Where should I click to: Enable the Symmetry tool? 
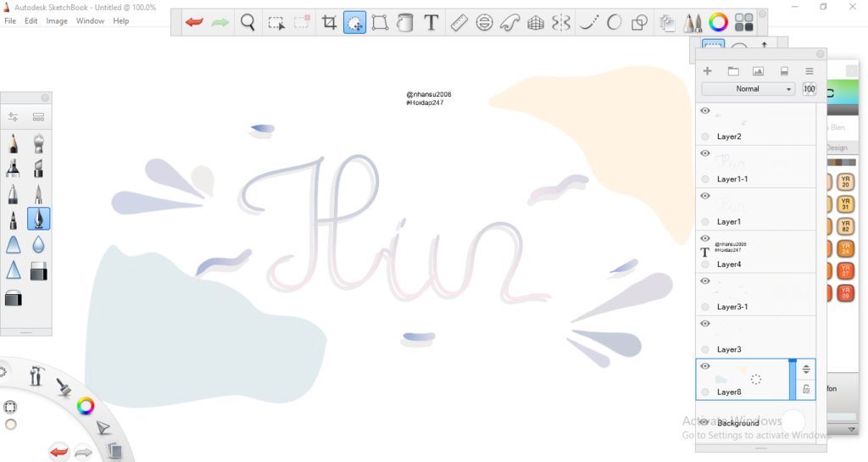coord(561,22)
